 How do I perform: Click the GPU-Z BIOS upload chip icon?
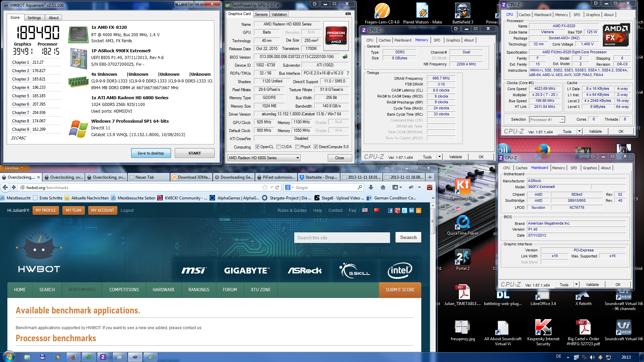coord(345,57)
